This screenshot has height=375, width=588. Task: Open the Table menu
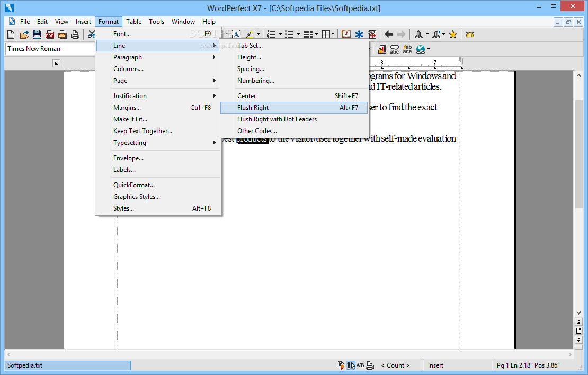tap(133, 21)
